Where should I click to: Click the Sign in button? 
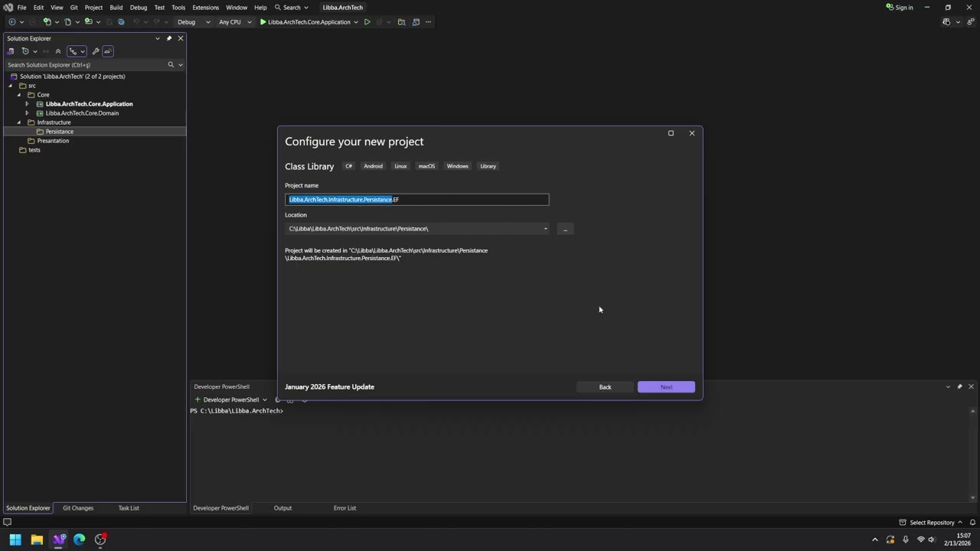900,8
